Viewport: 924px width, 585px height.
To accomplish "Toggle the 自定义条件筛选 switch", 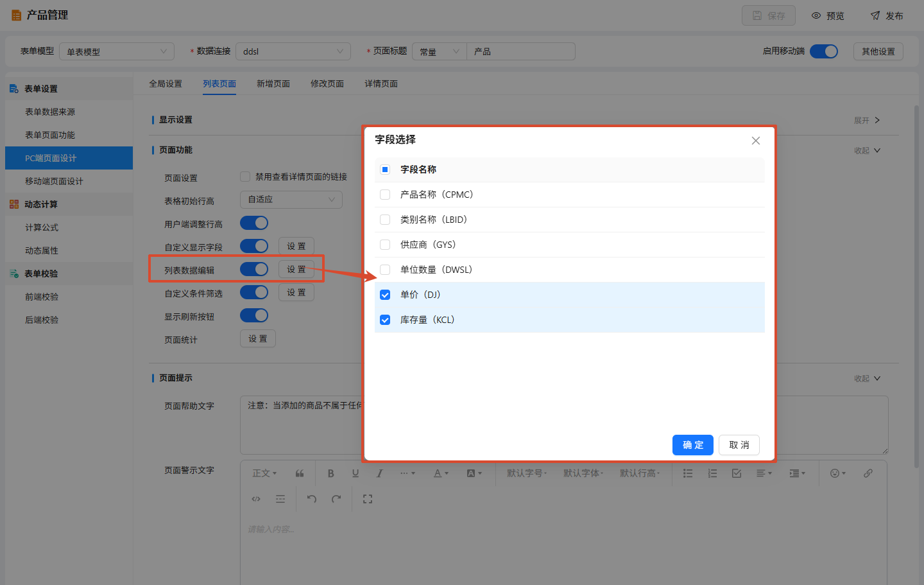I will tap(254, 292).
